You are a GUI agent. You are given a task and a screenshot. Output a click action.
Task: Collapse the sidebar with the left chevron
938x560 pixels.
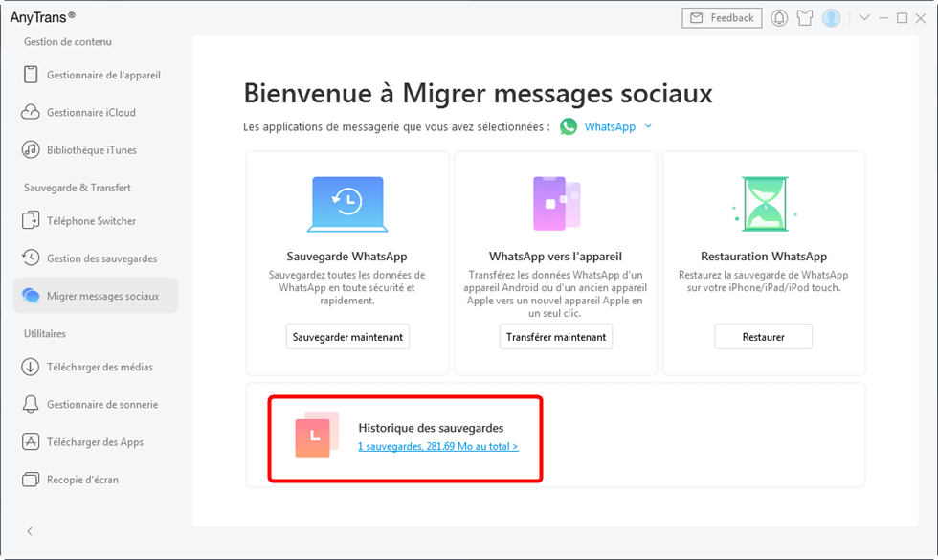point(30,531)
